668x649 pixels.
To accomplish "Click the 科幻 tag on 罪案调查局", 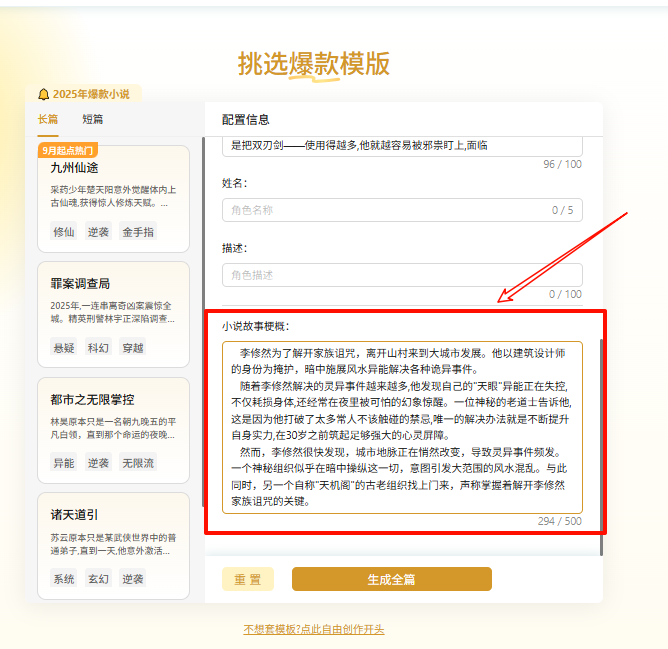I will (x=98, y=348).
